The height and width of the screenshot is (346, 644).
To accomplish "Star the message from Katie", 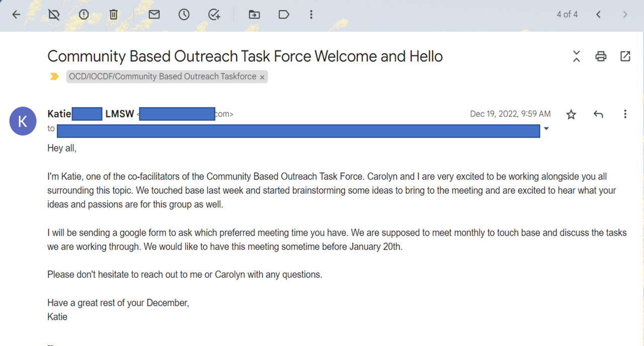I will 571,114.
